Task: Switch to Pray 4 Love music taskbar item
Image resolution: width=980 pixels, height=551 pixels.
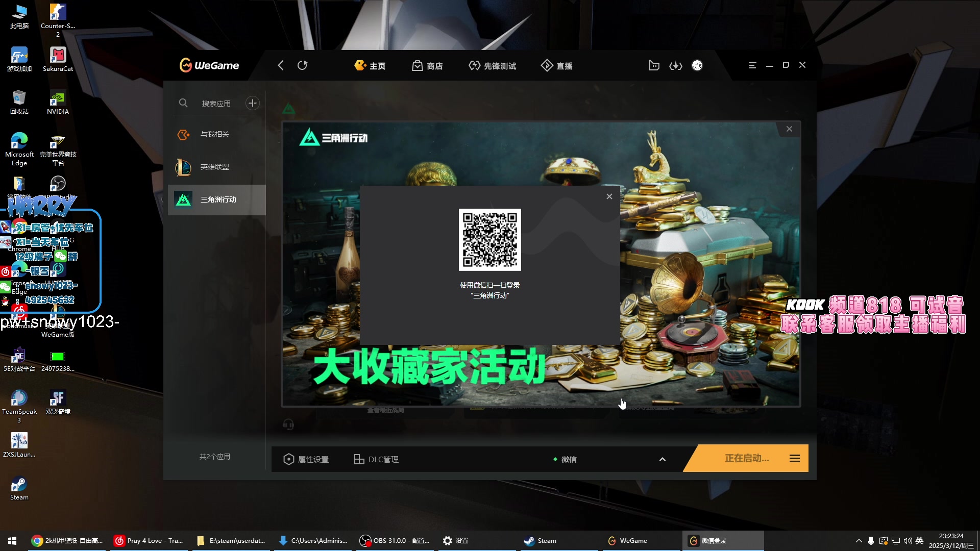Action: click(149, 541)
